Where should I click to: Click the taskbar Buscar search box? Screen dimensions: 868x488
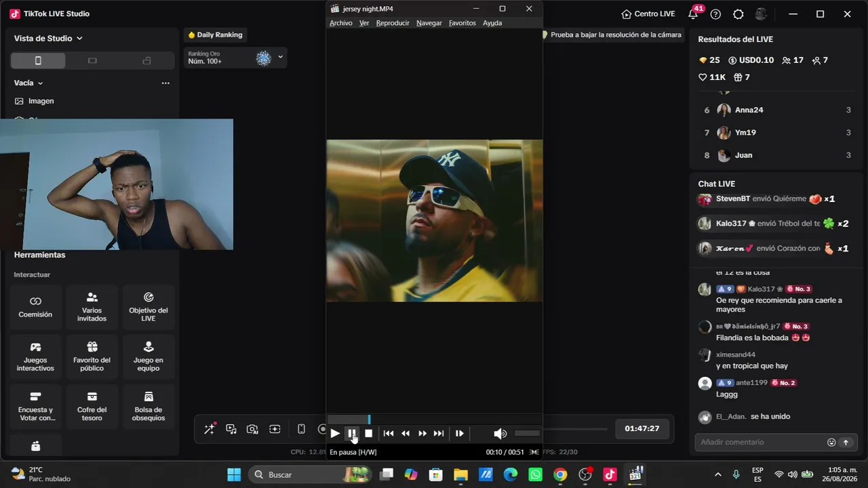click(x=311, y=474)
